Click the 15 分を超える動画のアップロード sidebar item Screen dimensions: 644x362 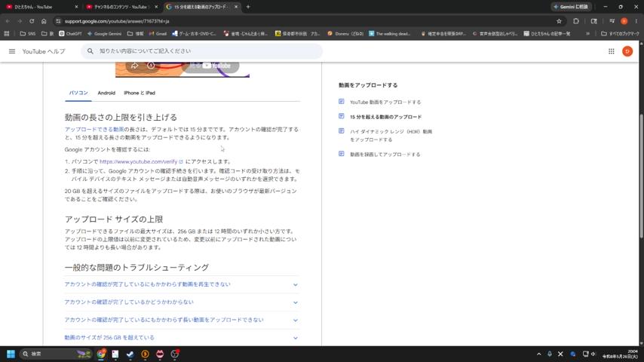385,117
